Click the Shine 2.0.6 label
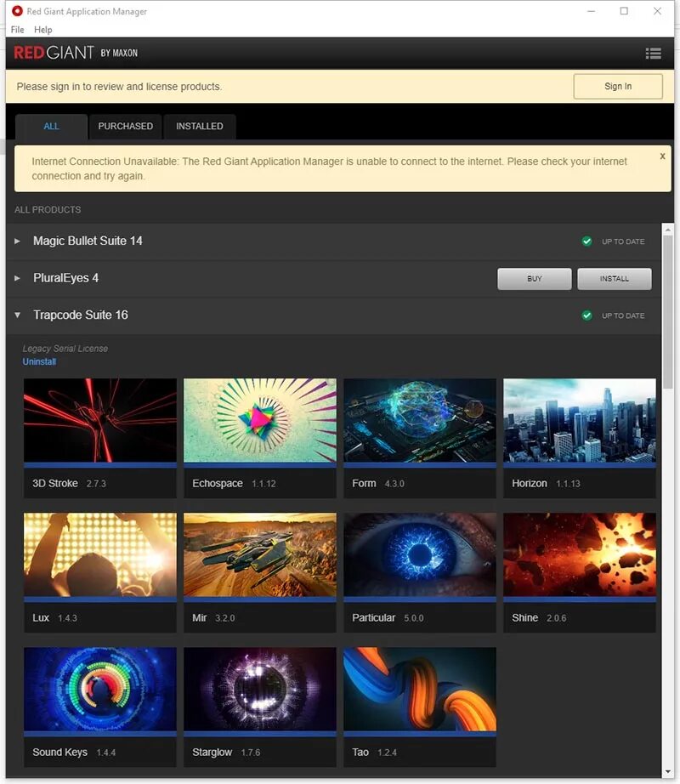This screenshot has height=784, width=680. [539, 618]
